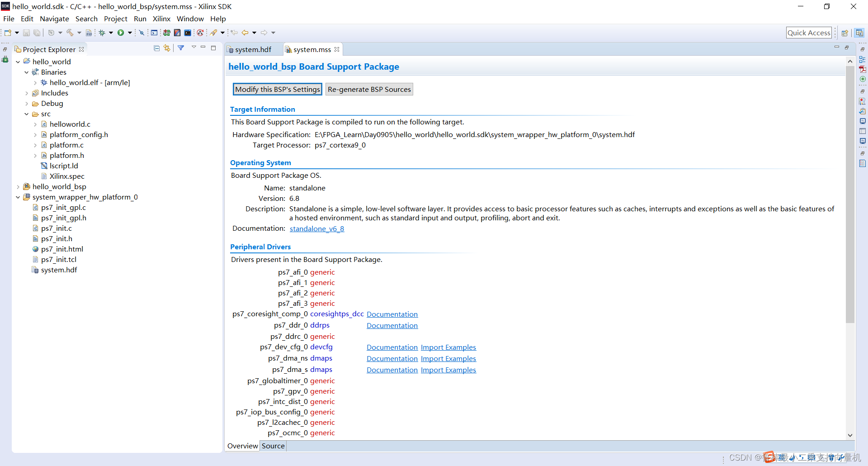Click the yellow Back navigation arrow

click(x=245, y=33)
